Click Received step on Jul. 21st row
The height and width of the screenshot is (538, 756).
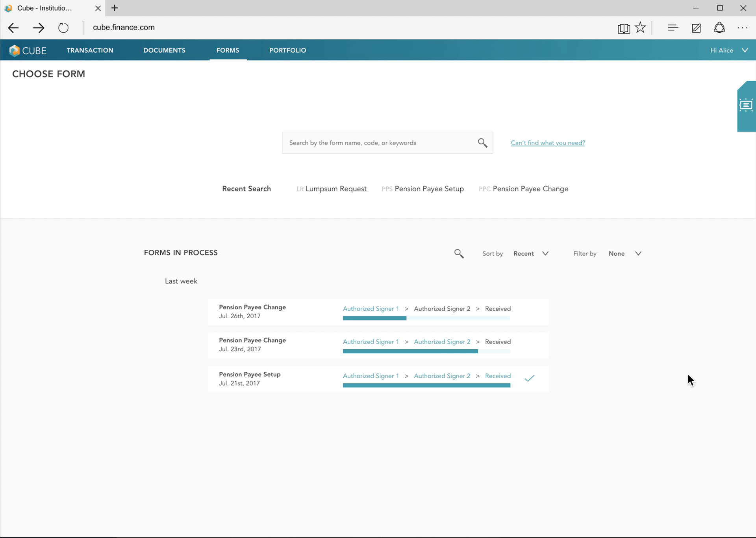[498, 376]
